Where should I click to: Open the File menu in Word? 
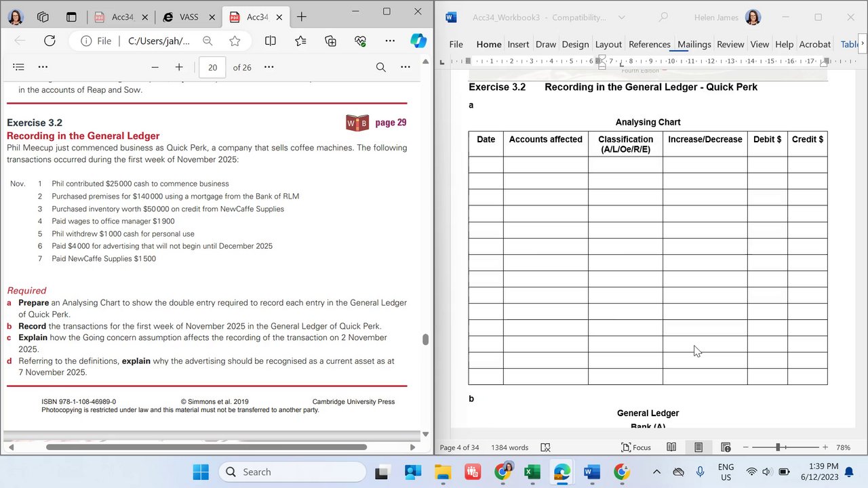pyautogui.click(x=456, y=44)
